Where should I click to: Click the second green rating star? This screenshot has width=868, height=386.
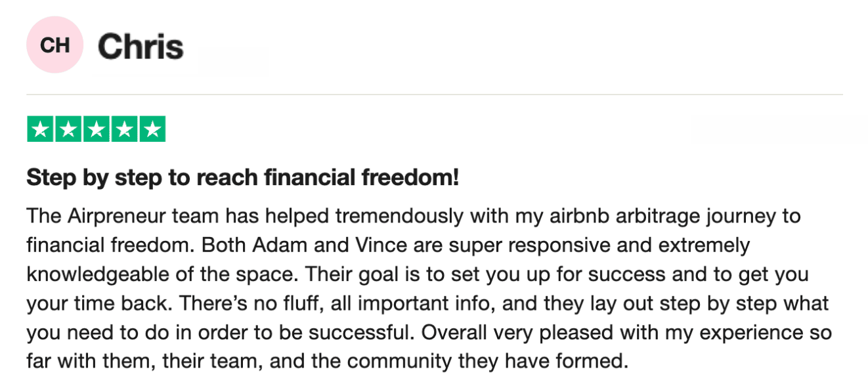[x=68, y=129]
